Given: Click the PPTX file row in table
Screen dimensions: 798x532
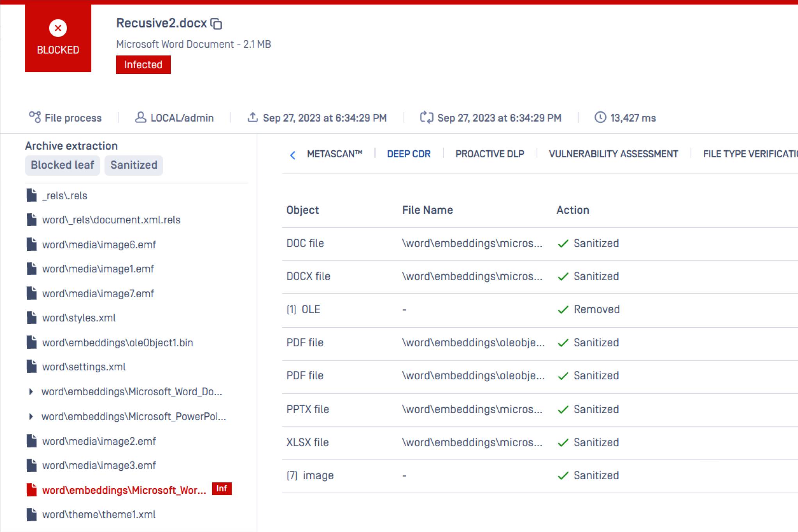Looking at the screenshot, I should pos(308,409).
